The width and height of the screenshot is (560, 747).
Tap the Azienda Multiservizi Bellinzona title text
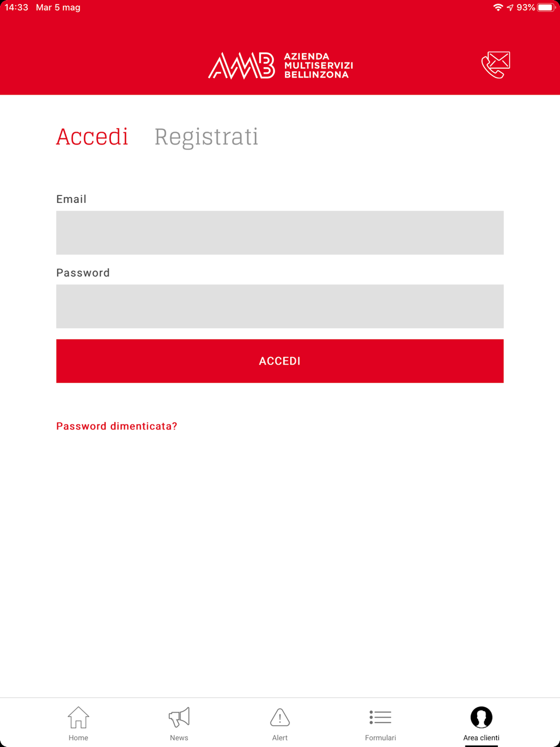coord(318,66)
